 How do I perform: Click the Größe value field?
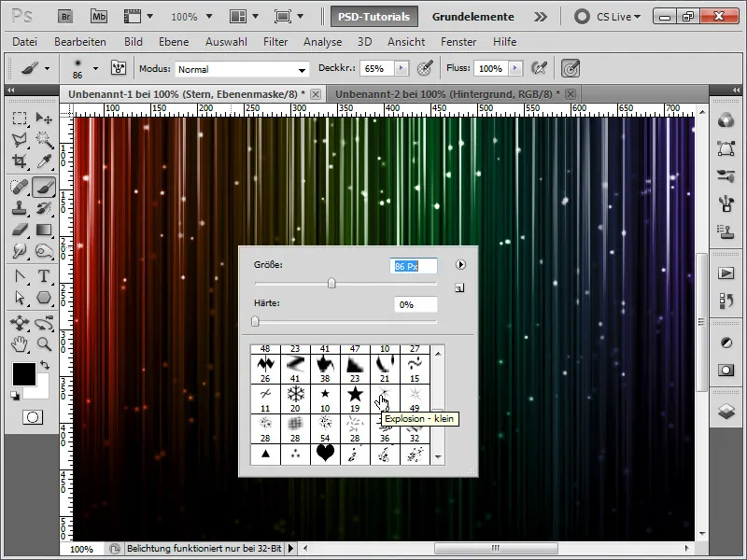(414, 266)
